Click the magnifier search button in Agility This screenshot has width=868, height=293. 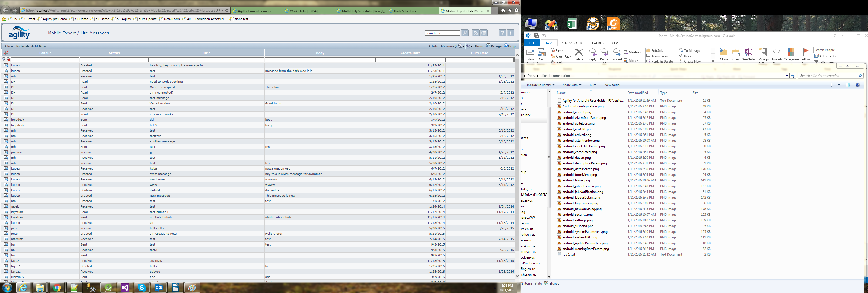tap(465, 33)
